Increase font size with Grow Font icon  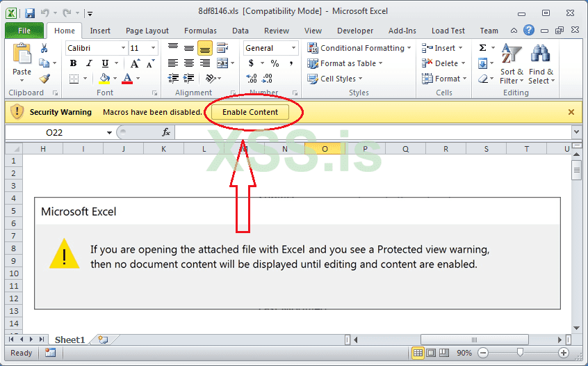[135, 63]
